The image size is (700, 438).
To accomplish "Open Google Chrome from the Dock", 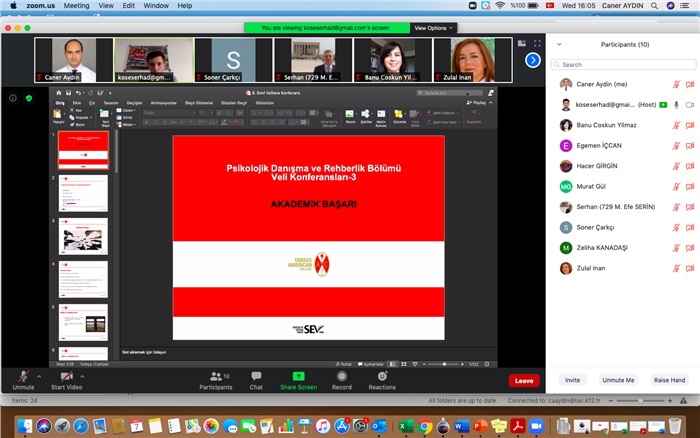I will click(425, 426).
